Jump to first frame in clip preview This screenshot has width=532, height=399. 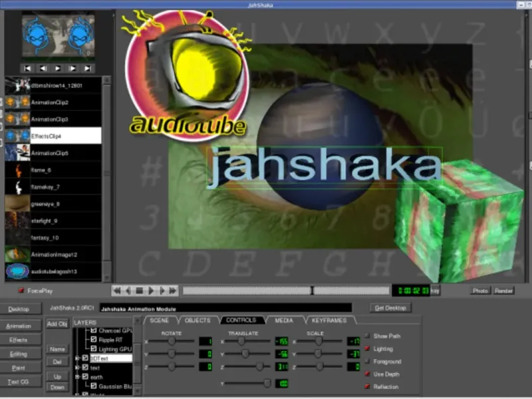(x=27, y=68)
